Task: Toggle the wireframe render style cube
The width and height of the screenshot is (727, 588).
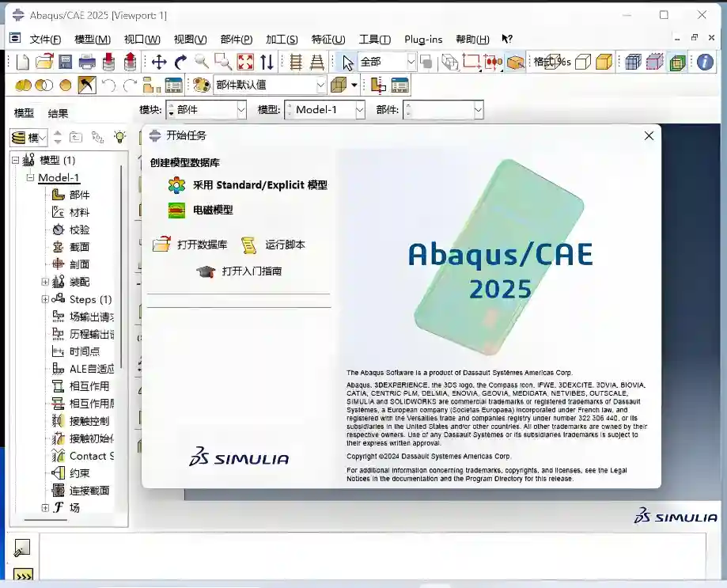Action: click(583, 62)
